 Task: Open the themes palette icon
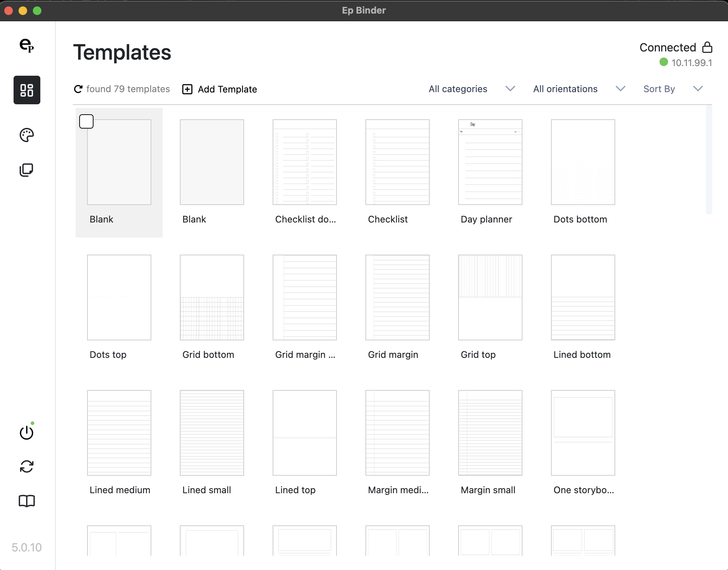26,135
